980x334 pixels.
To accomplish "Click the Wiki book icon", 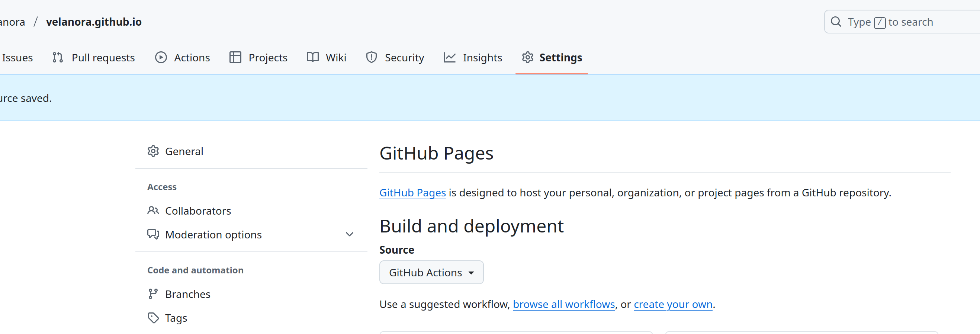I will (312, 57).
